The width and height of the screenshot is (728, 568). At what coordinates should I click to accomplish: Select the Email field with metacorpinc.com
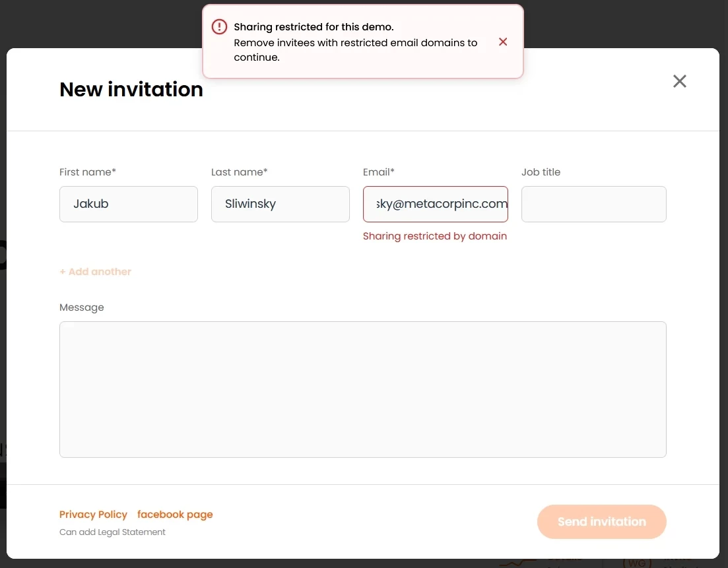click(436, 205)
